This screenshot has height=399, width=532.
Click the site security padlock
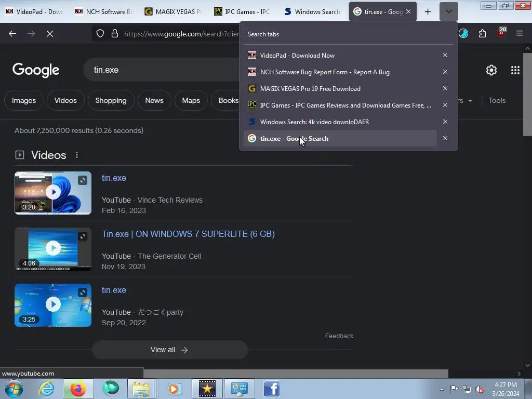pyautogui.click(x=115, y=34)
